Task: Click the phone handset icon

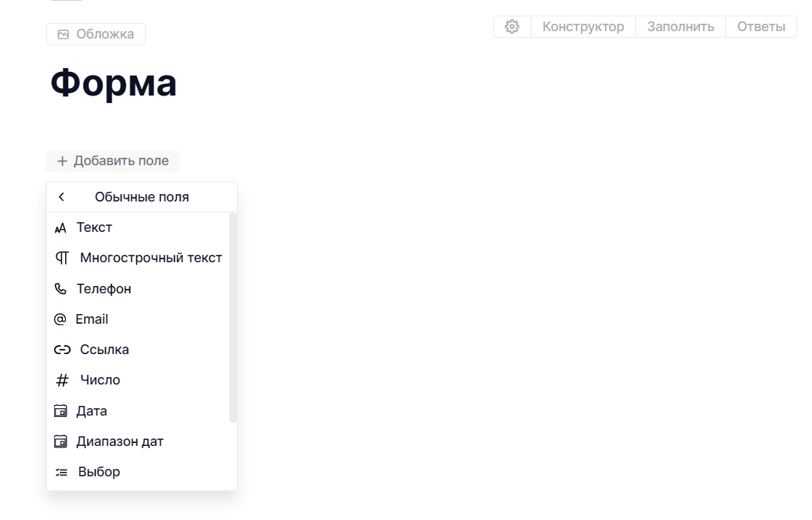Action: [61, 289]
